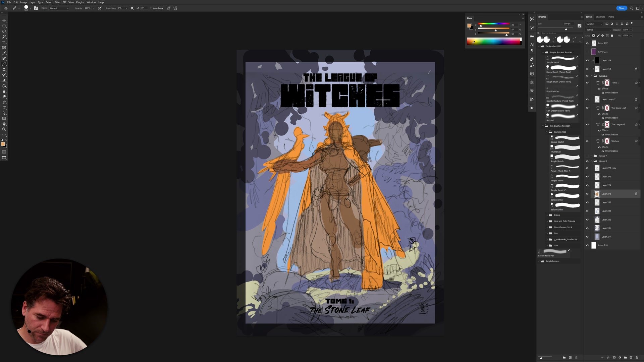Enable the Auto Erase checkbox in the options bar

[151, 8]
